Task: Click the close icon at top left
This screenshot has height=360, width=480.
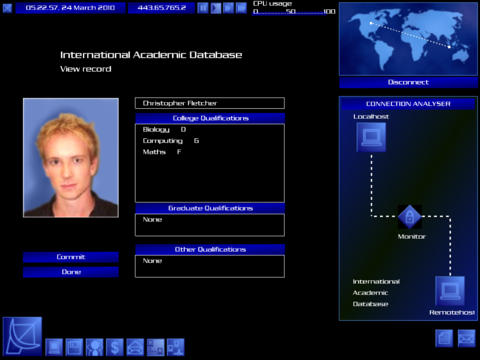Action: [7, 8]
